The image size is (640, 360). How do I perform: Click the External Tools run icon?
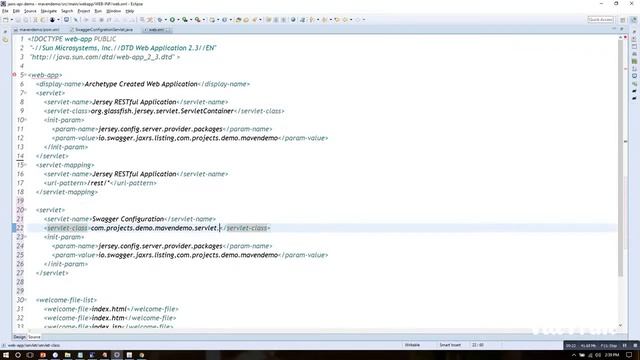tap(198, 20)
